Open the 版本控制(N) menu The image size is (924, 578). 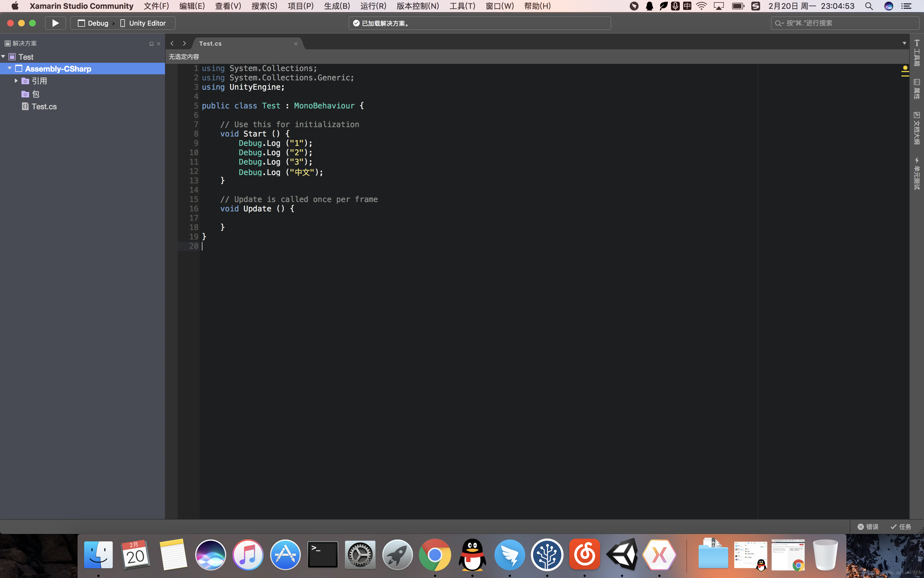[x=418, y=6]
